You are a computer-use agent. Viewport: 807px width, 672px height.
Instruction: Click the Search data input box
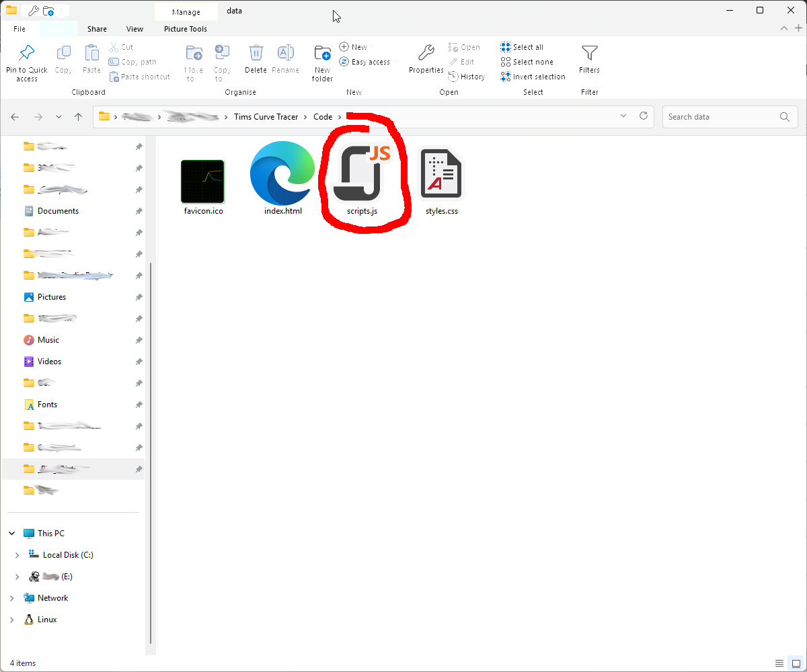tap(730, 117)
